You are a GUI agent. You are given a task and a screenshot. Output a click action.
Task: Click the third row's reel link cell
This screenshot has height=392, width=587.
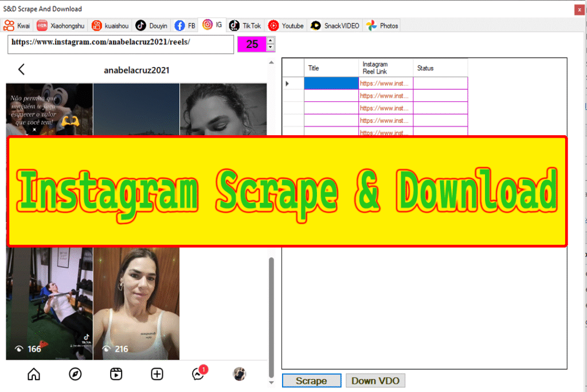pyautogui.click(x=386, y=108)
